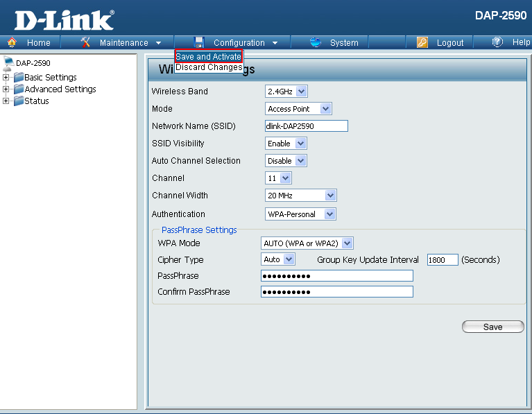Select the Advanced Settings tree label
This screenshot has height=414, width=532.
tap(60, 89)
